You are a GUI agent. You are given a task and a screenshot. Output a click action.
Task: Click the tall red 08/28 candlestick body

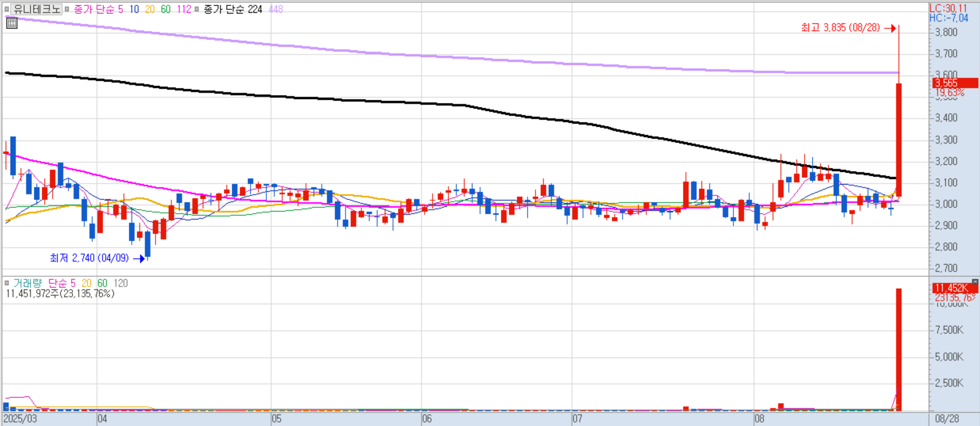point(899,140)
